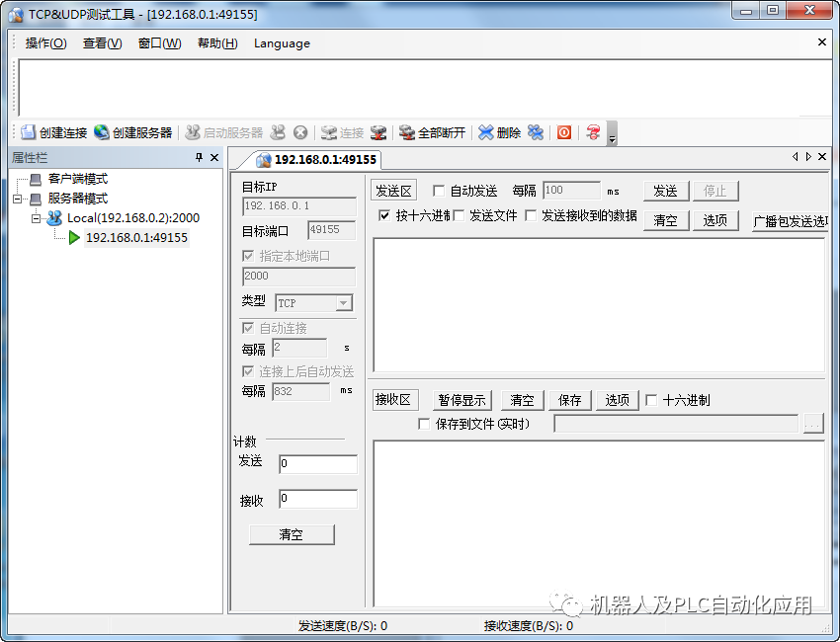Click the file browse ... button

click(x=813, y=424)
